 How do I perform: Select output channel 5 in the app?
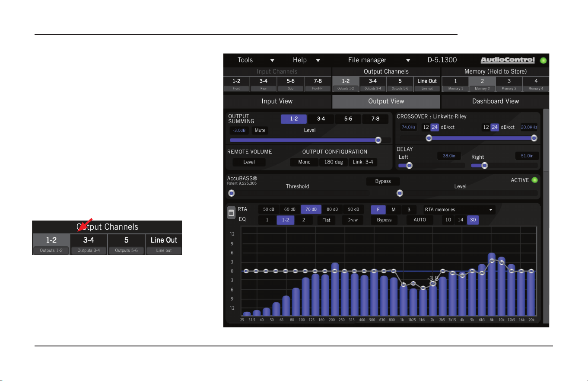pos(400,84)
